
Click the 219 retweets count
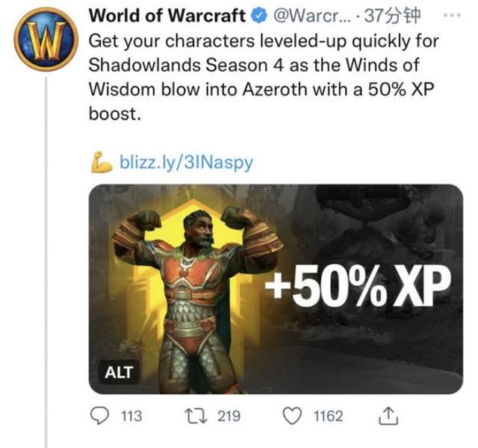229,416
